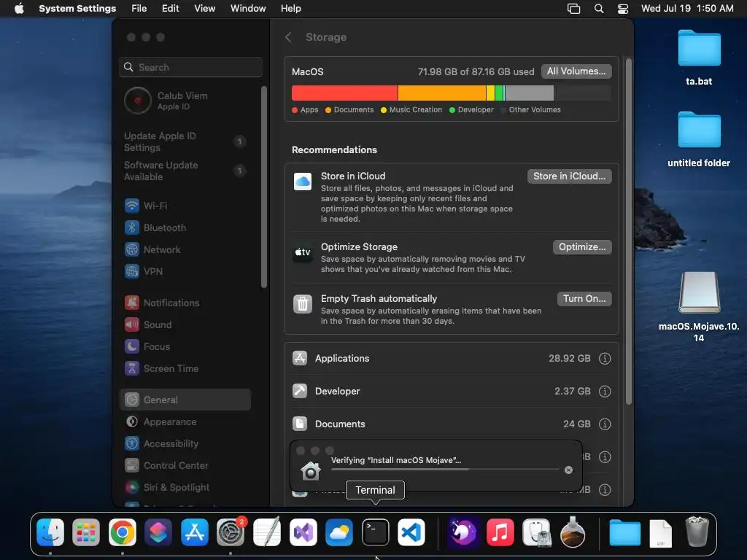Open Control Center icon in sidebar

tap(131, 465)
